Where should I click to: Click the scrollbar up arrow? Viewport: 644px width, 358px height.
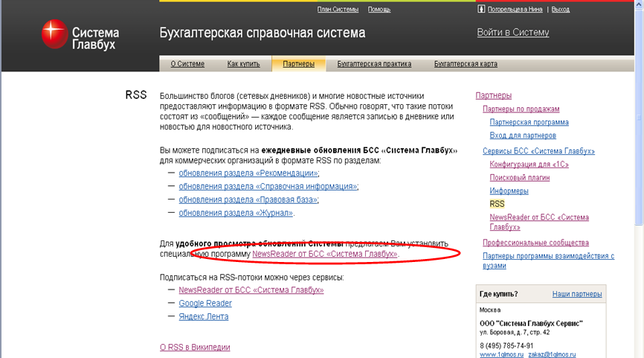(639, 4)
